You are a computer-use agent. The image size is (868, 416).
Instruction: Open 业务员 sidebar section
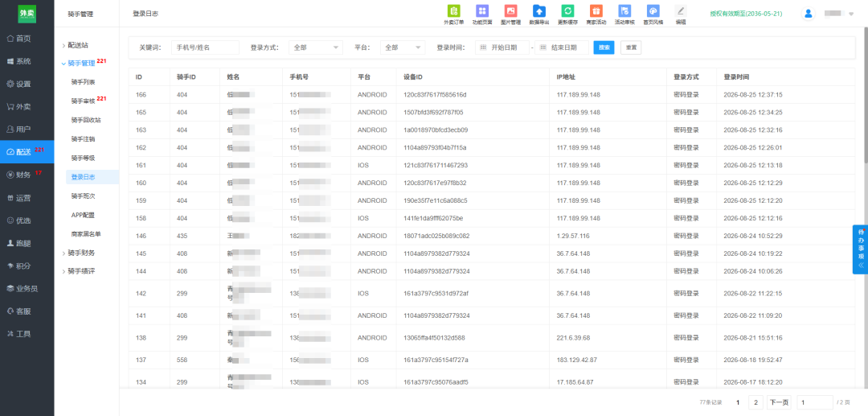27,288
